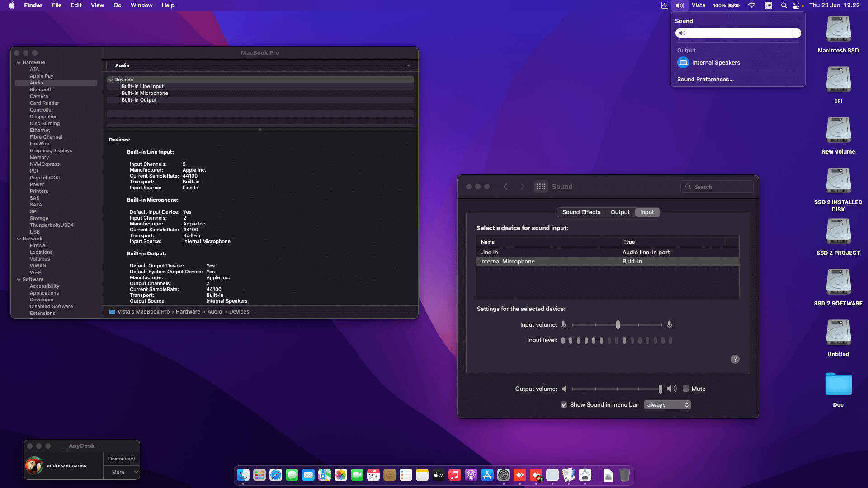Screen dimensions: 868x488
Task: Select Wi-Fi under Network sidebar
Action: pos(36,272)
